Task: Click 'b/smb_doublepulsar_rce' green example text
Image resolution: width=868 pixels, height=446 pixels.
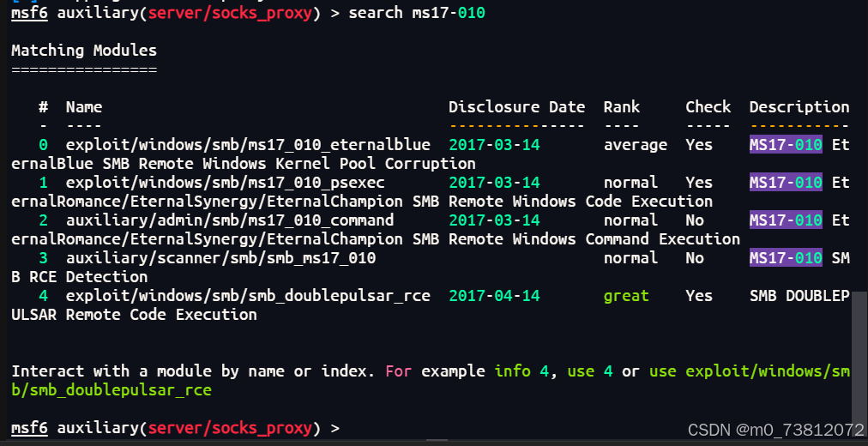Action: [112, 390]
